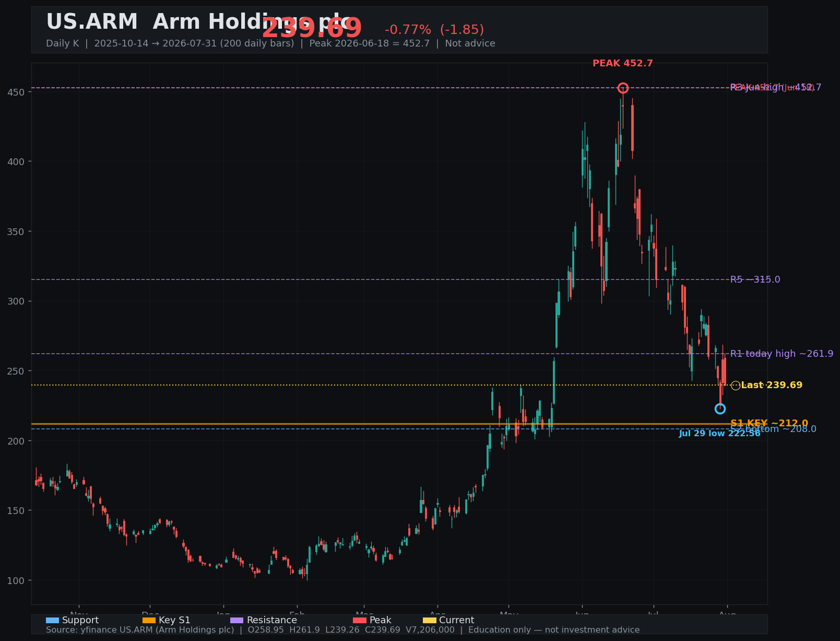Click the blue Support legend swatch
This screenshot has height=641, width=840.
pyautogui.click(x=52, y=621)
